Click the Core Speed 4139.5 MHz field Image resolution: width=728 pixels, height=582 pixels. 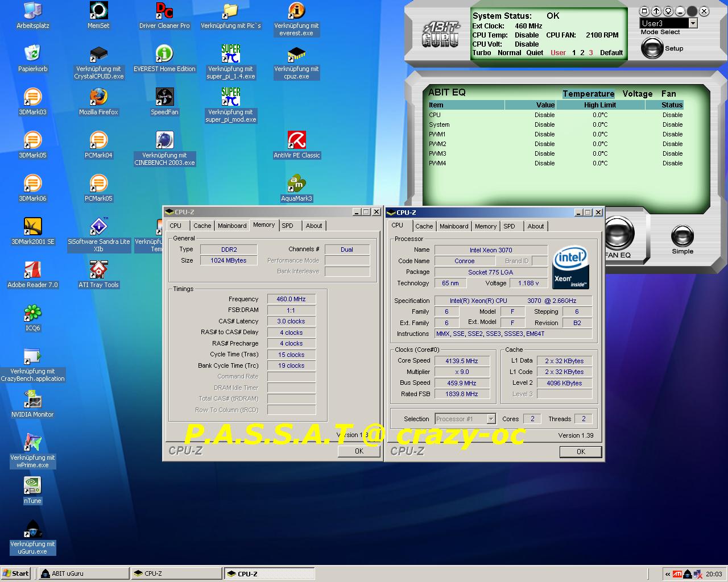[462, 361]
